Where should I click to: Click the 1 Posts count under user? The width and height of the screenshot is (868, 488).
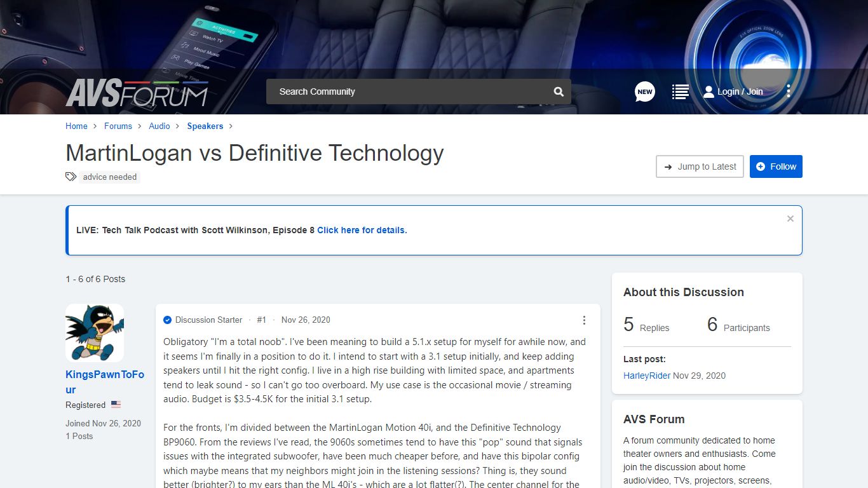point(79,436)
